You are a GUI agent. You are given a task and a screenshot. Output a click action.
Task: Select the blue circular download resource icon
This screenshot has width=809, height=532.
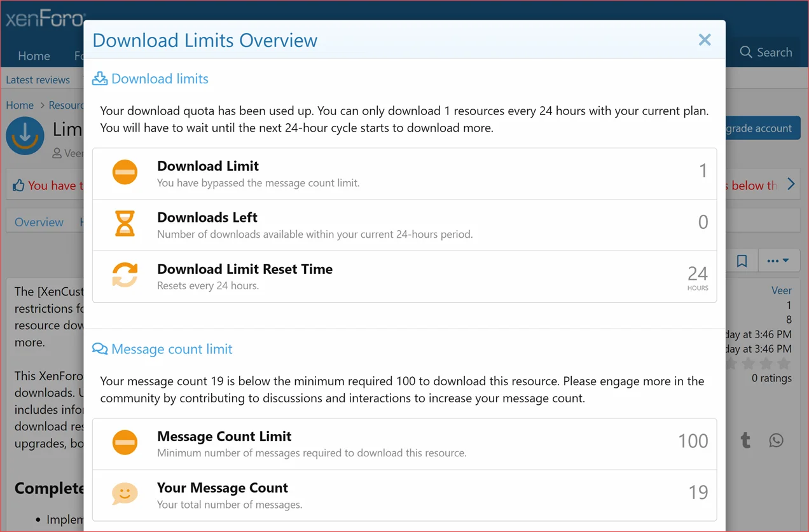[x=25, y=135]
